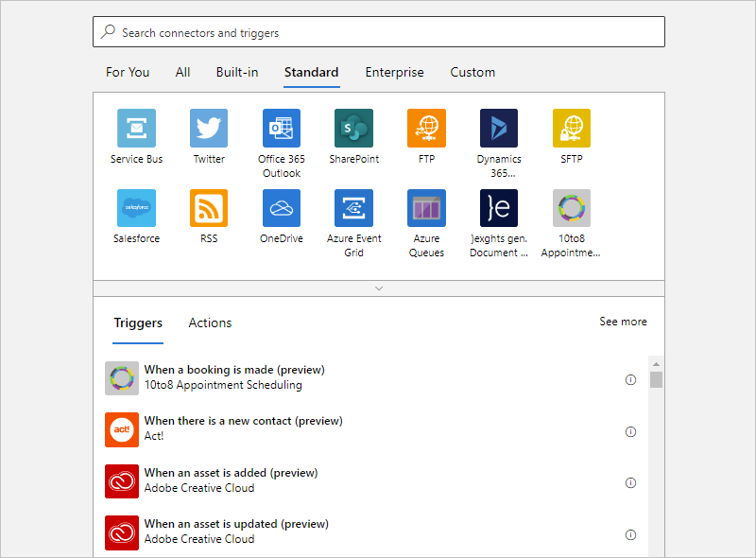Click the See more link
756x558 pixels.
point(623,322)
